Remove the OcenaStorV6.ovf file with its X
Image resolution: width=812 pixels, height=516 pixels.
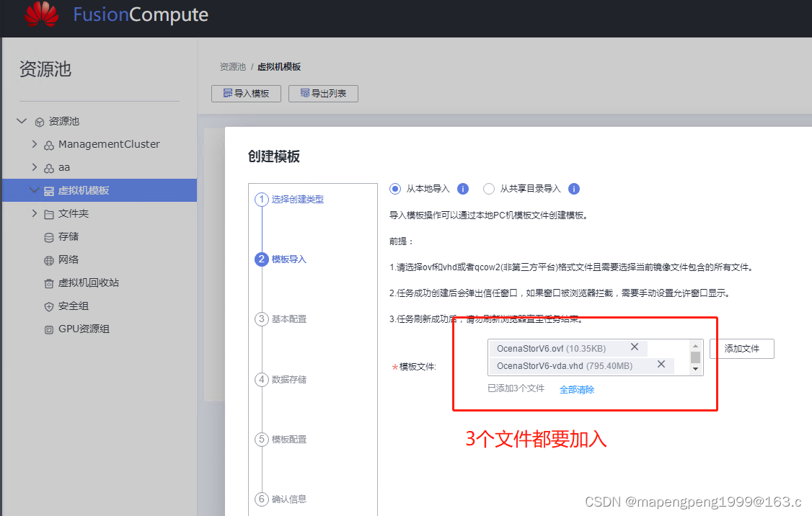click(635, 347)
